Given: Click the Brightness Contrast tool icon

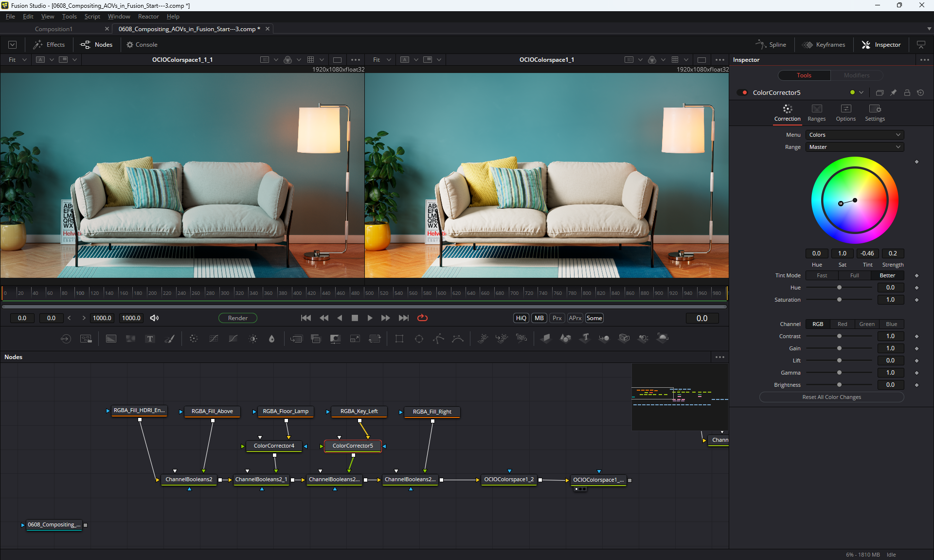Looking at the screenshot, I should pyautogui.click(x=253, y=339).
